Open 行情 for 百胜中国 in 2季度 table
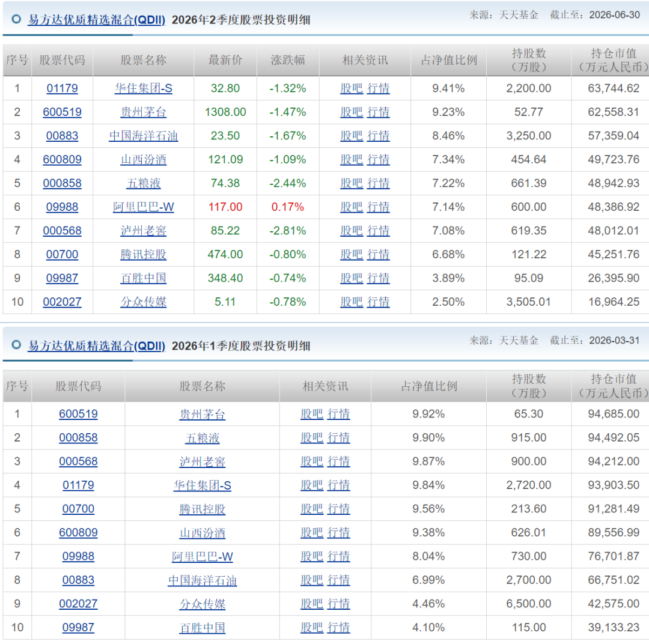Screen dimensions: 649x644 (x=379, y=278)
